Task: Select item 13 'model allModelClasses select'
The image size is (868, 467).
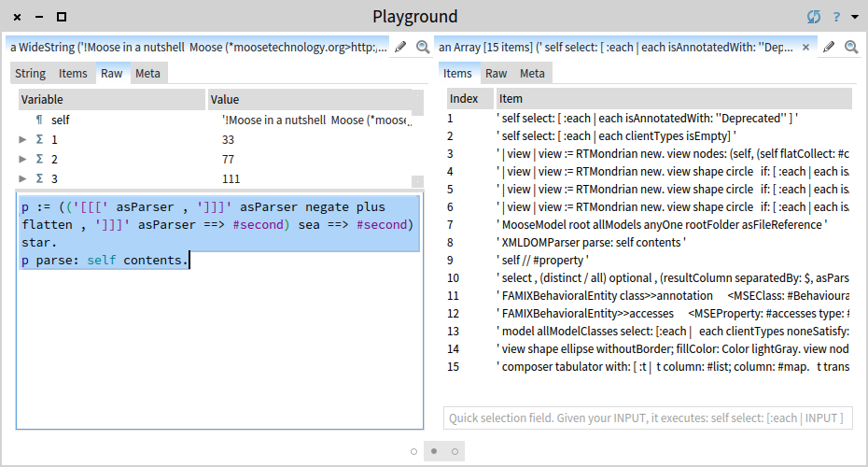Action: click(x=649, y=331)
